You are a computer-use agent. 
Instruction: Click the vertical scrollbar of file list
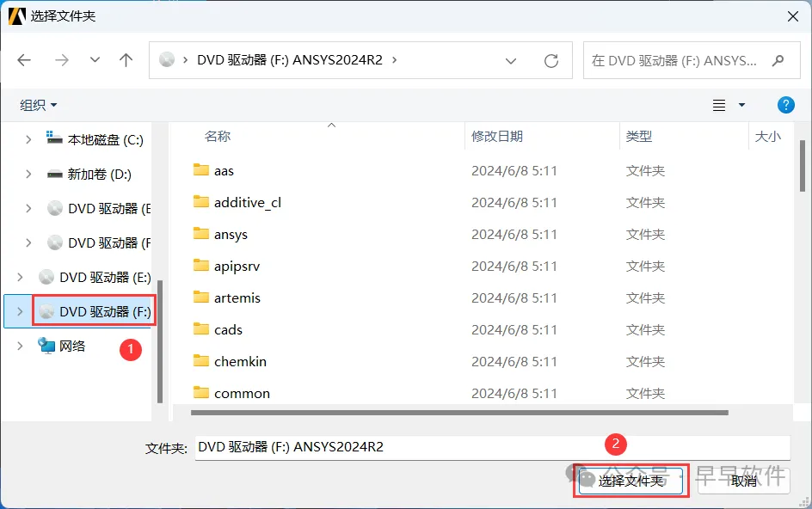coord(803,166)
